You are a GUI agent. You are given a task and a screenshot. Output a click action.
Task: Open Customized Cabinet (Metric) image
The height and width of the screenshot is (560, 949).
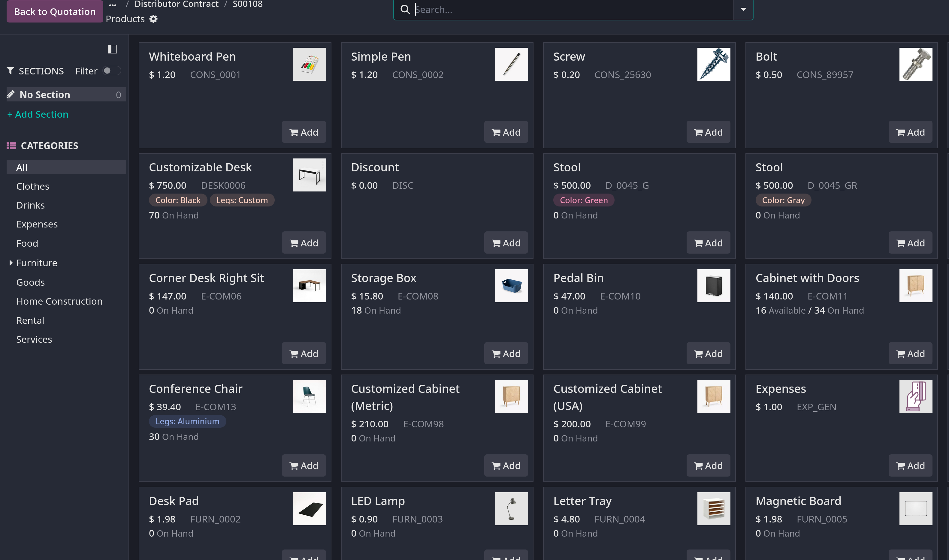511,396
